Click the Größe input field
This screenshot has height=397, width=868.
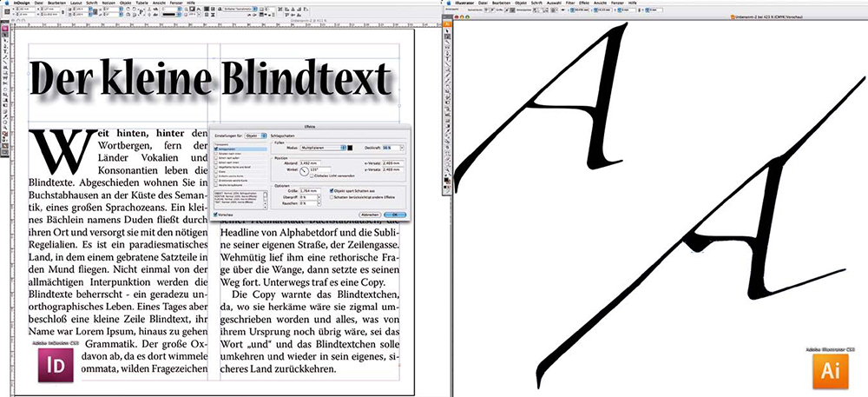tap(310, 190)
